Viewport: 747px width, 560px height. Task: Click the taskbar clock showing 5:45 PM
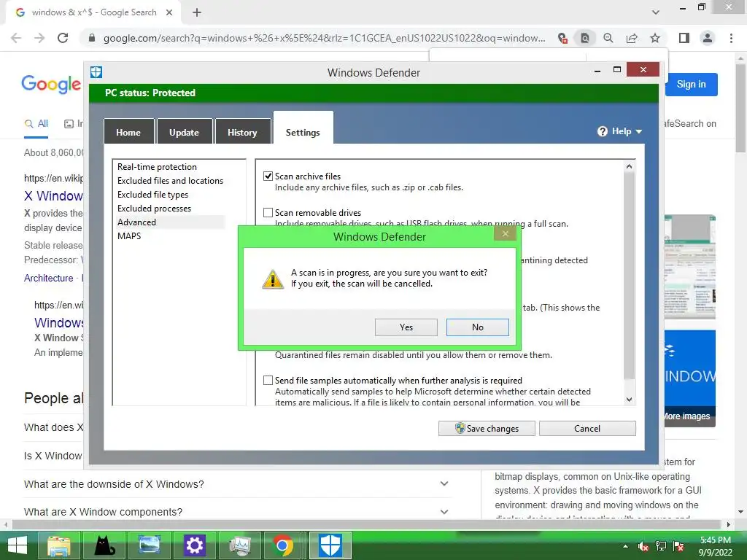click(715, 546)
